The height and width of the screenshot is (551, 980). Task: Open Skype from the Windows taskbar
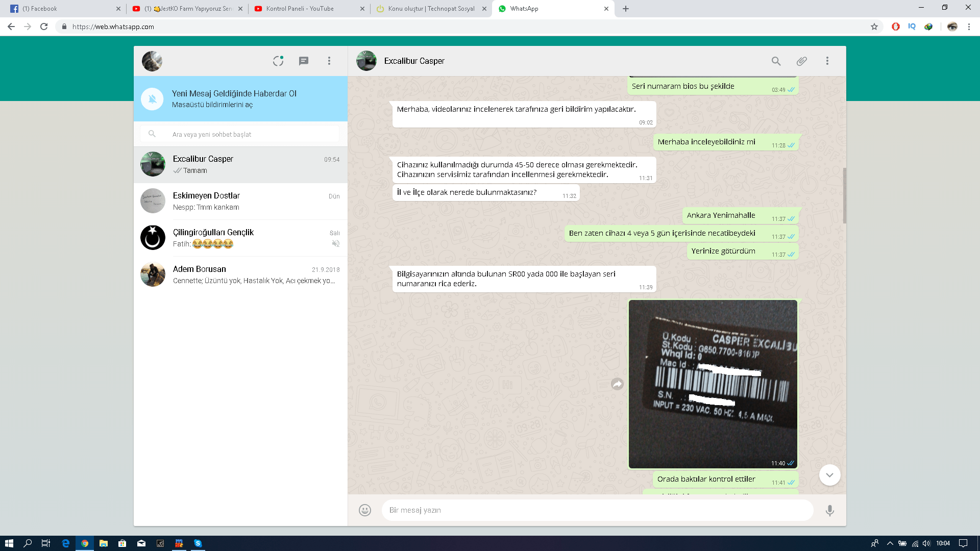tap(198, 543)
